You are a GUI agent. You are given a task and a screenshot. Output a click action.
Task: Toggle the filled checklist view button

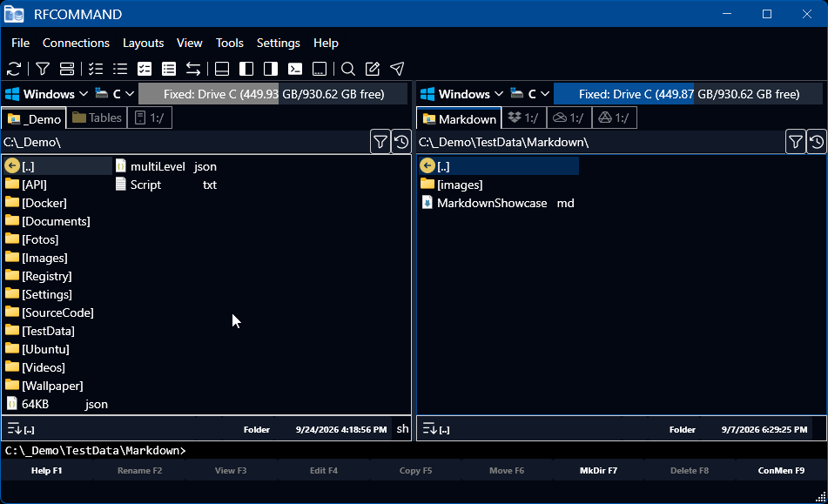(x=145, y=69)
